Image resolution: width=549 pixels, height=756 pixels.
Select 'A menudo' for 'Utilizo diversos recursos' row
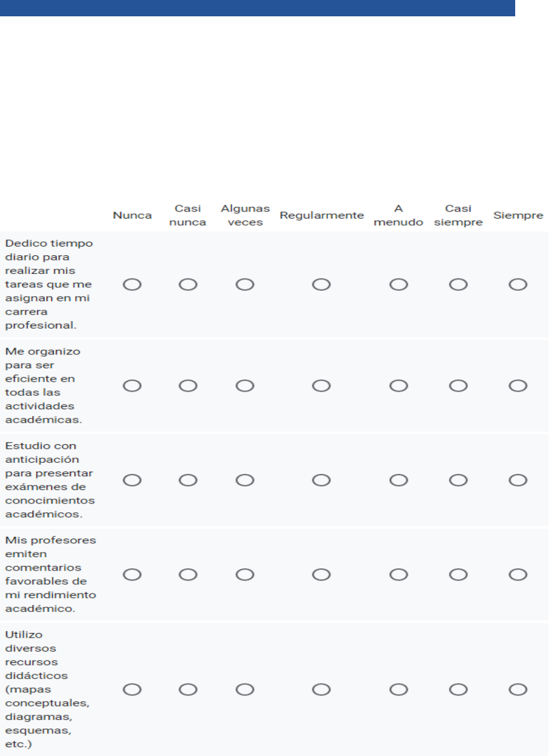(x=399, y=690)
